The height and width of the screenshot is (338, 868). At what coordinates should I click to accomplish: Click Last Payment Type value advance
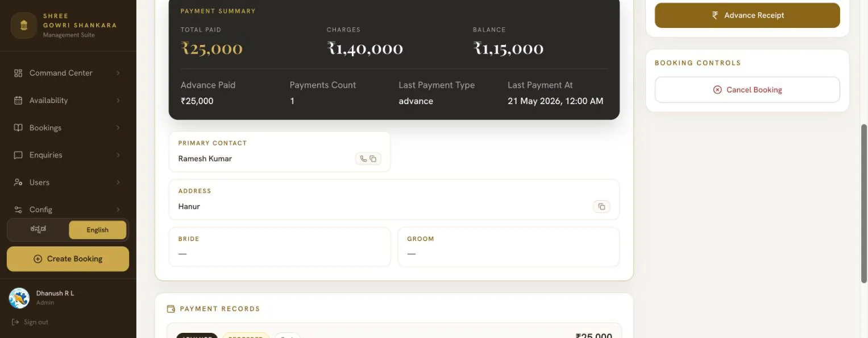(x=416, y=101)
